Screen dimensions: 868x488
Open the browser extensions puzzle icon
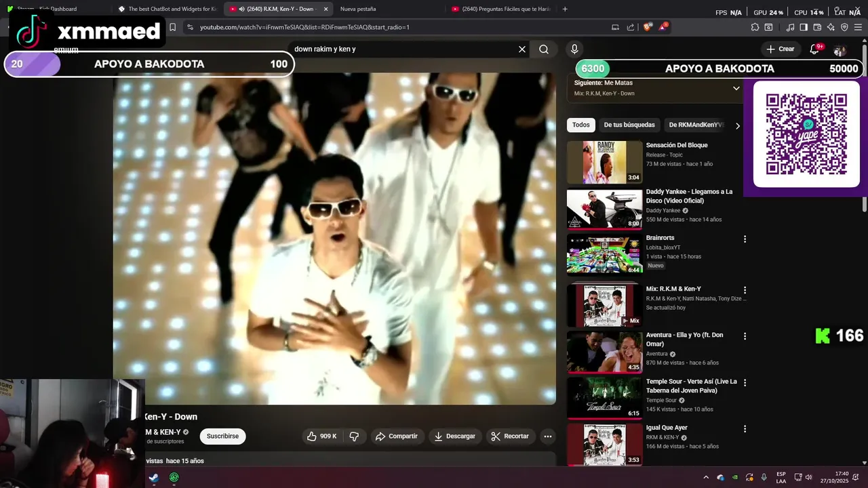click(x=755, y=27)
